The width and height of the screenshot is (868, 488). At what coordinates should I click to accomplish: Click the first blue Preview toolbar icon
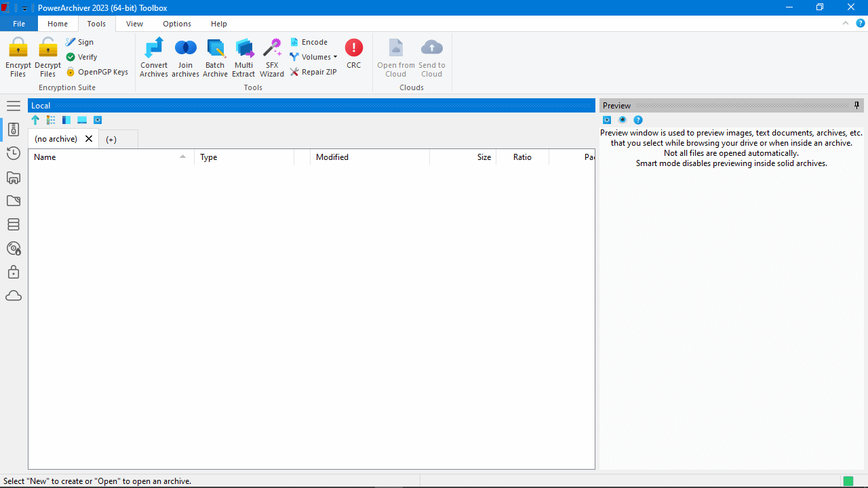pyautogui.click(x=607, y=120)
